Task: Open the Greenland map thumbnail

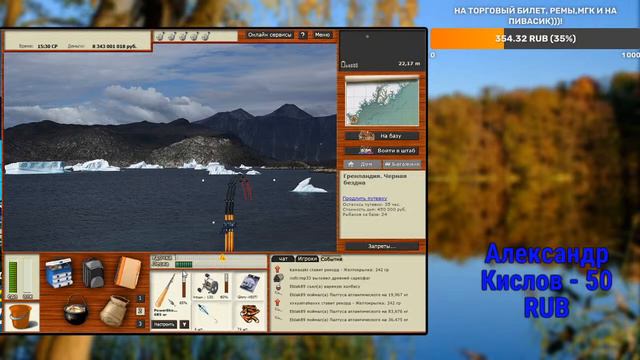Action: pyautogui.click(x=382, y=101)
